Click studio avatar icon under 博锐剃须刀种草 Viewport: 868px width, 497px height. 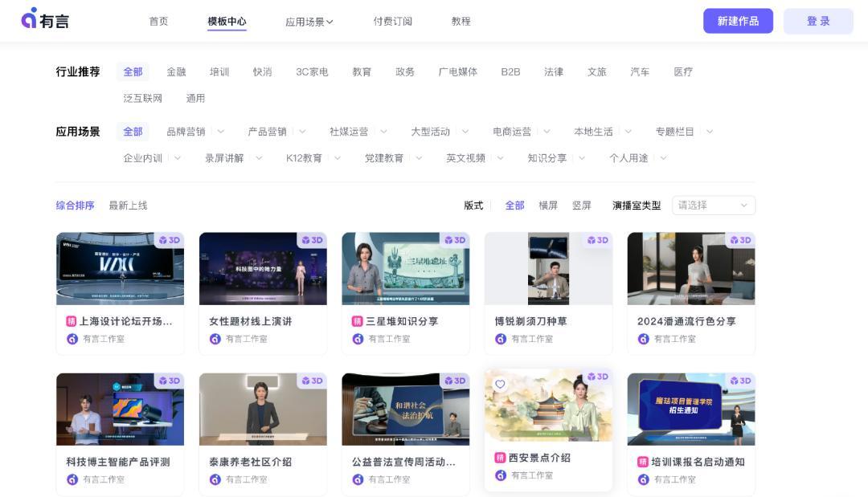tap(501, 339)
